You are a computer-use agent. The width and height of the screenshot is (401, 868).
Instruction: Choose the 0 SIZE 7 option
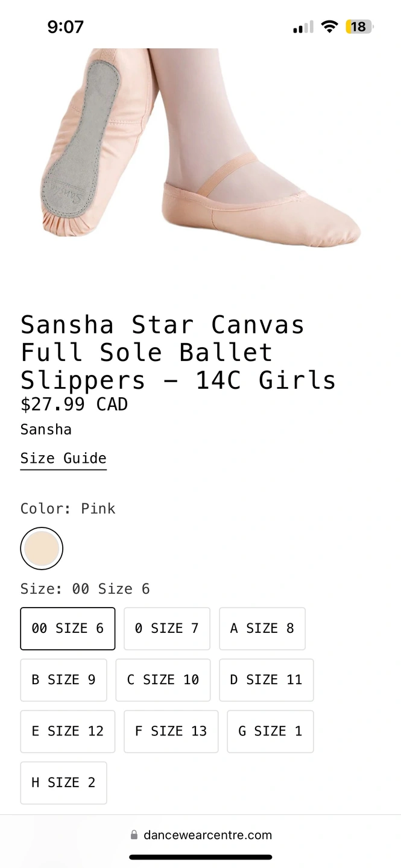click(167, 629)
